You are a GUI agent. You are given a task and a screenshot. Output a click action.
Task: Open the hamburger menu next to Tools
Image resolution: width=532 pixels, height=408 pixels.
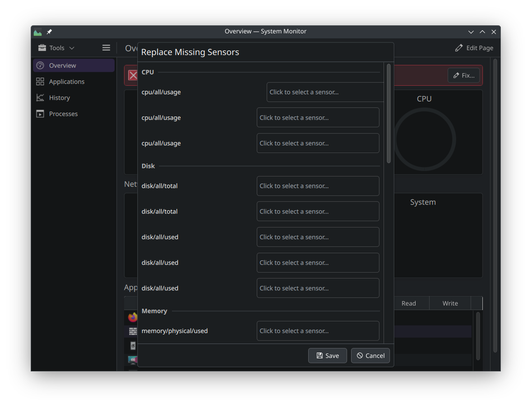(106, 48)
